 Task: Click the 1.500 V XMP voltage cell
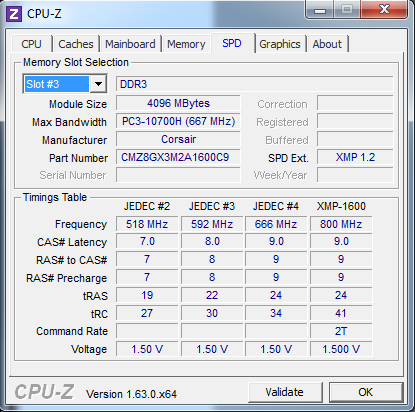[341, 349]
